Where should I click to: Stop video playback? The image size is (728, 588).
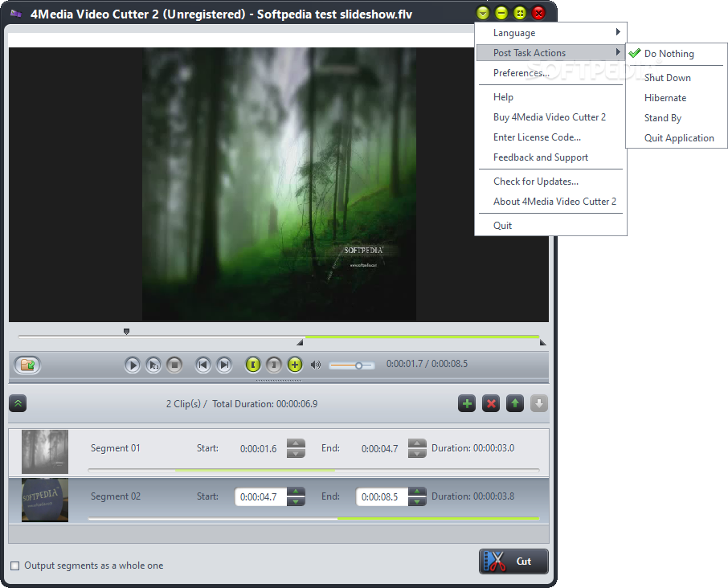coord(174,365)
